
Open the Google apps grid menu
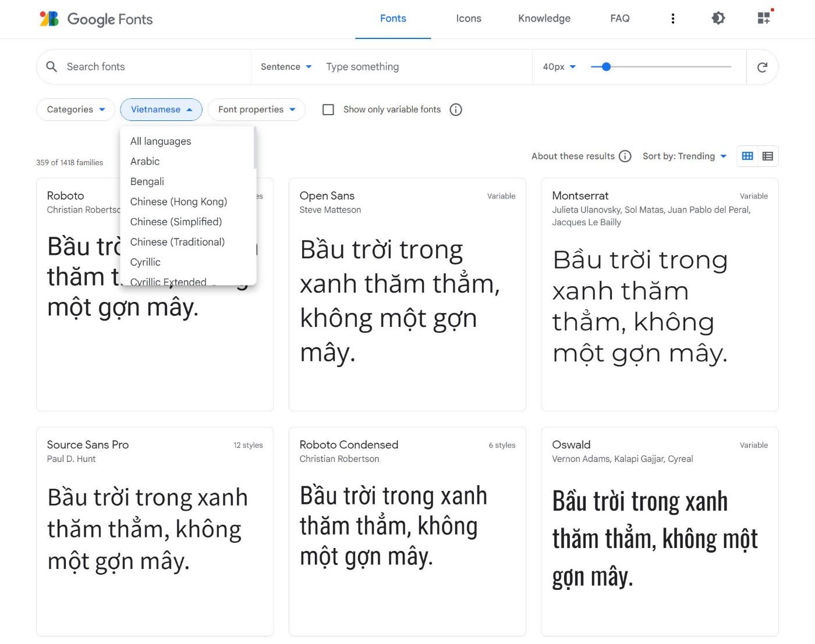coord(763,18)
